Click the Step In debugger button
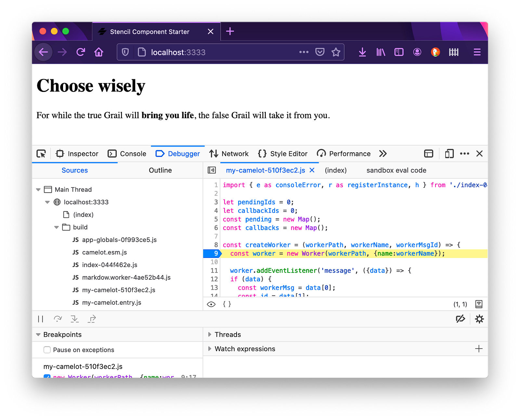Viewport: 520px width, 420px height. 75,319
